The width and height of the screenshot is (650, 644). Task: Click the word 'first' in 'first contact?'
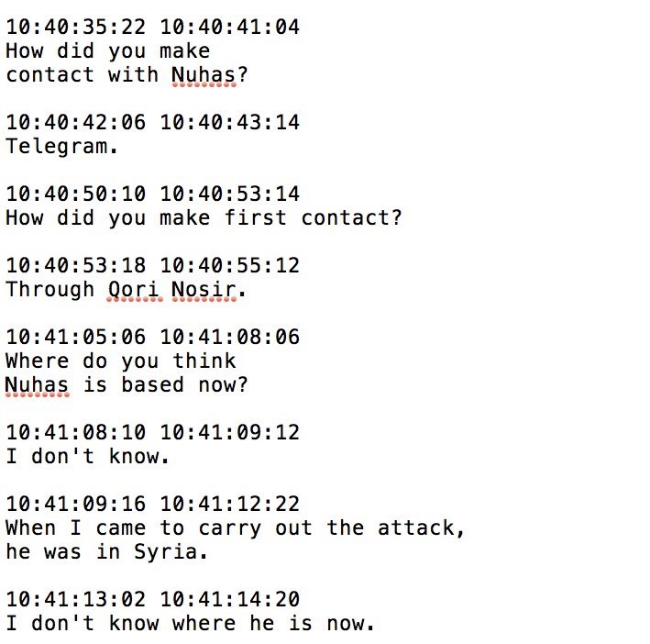[x=255, y=217]
